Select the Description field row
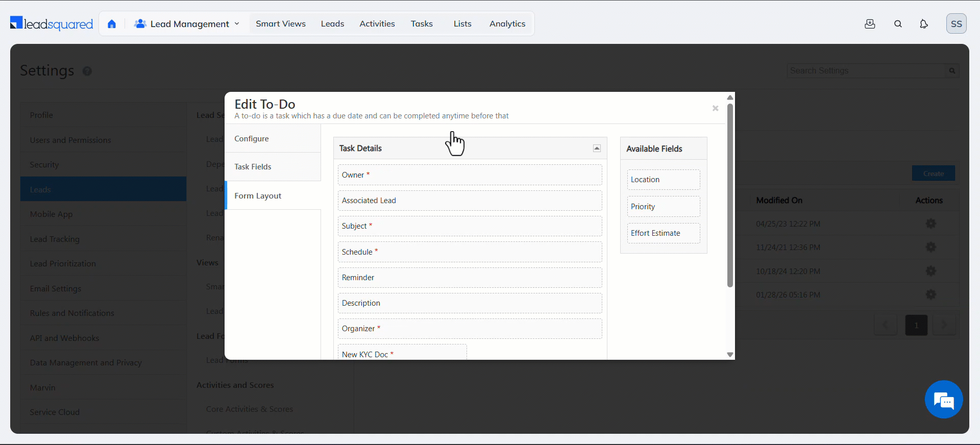The height and width of the screenshot is (445, 980). [x=470, y=303]
